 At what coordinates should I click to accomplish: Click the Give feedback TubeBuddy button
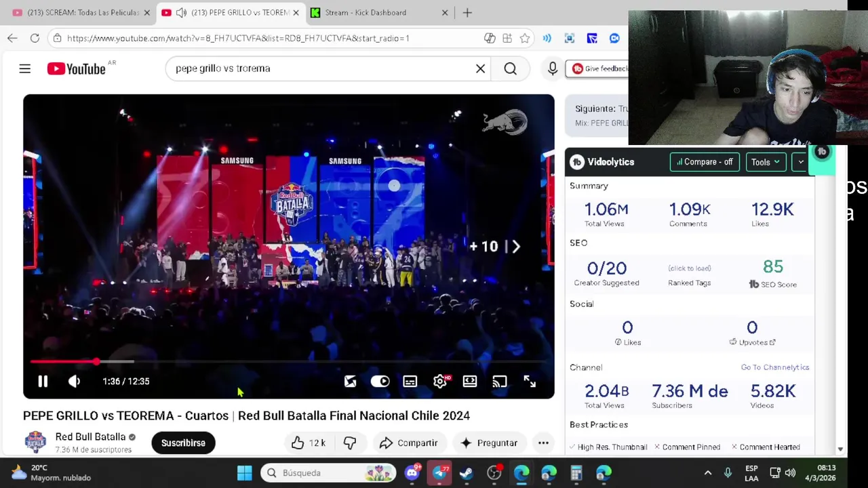point(599,68)
